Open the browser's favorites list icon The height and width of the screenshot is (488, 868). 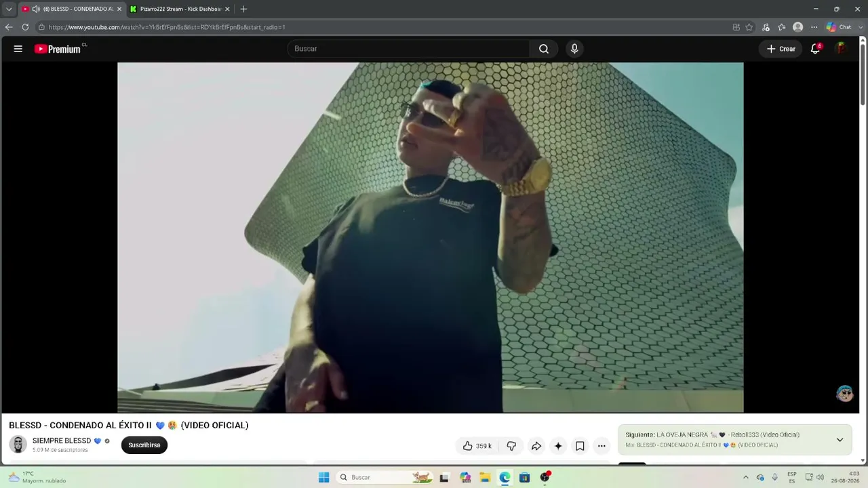tap(782, 27)
